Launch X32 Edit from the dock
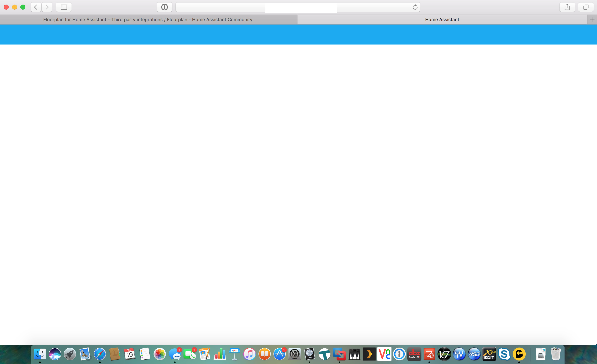The height and width of the screenshot is (364, 597). (x=489, y=354)
